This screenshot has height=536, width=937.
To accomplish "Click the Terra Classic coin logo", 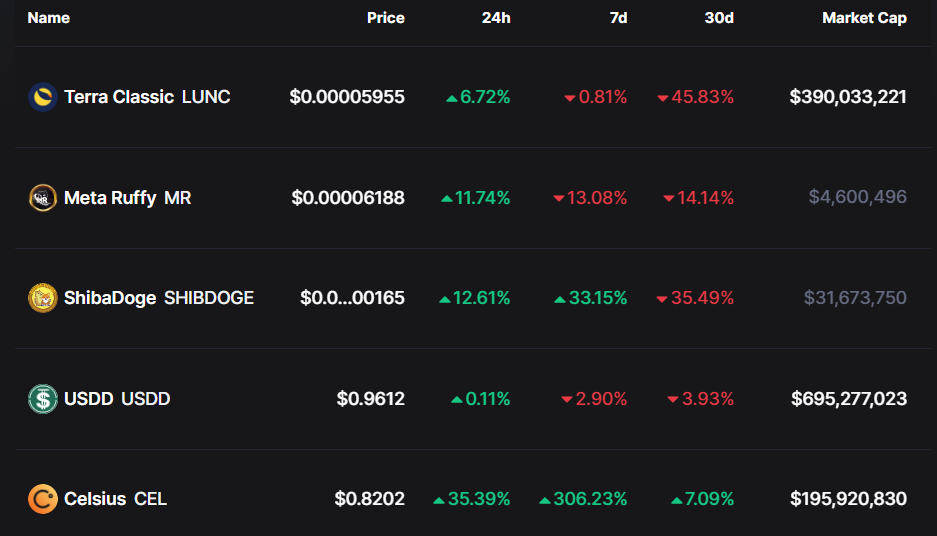I will tap(42, 97).
